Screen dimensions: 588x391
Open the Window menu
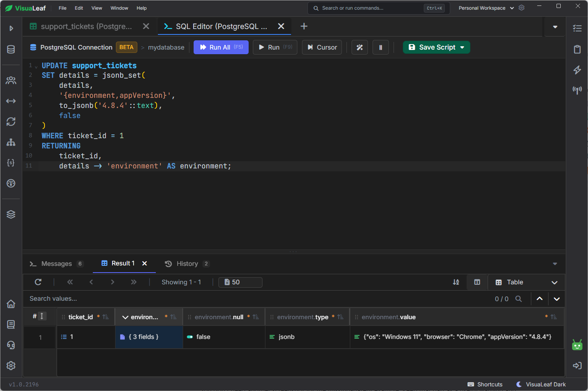tap(119, 8)
